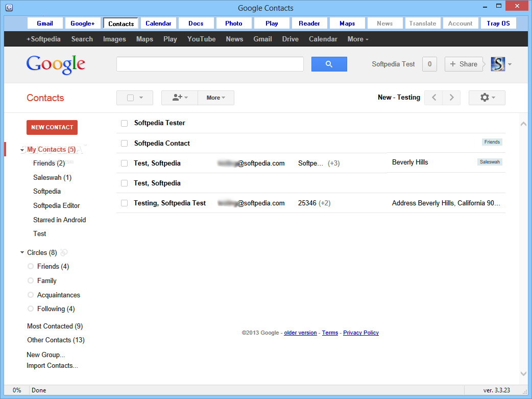Open the account dropdown arrow beside avatar

(x=510, y=64)
